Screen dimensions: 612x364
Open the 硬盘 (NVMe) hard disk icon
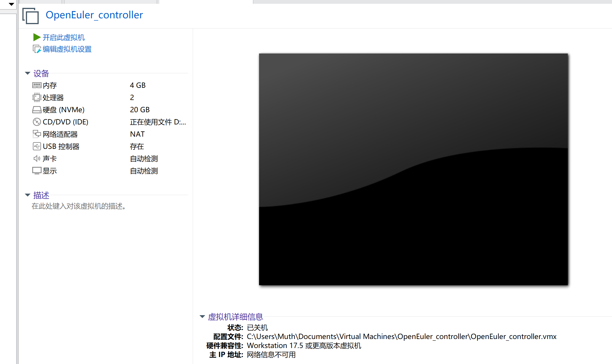click(x=37, y=110)
